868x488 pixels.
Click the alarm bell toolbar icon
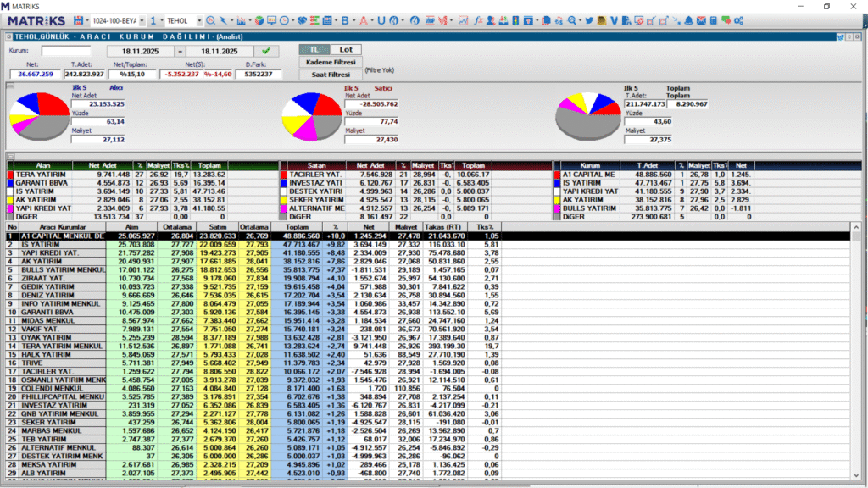pos(688,20)
